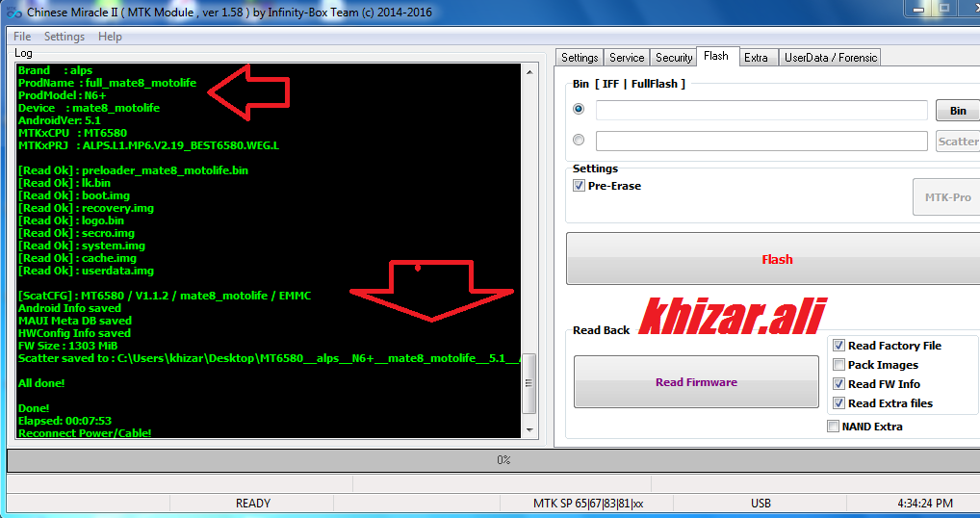
Task: Enable the NAND Extra checkbox
Action: point(833,427)
